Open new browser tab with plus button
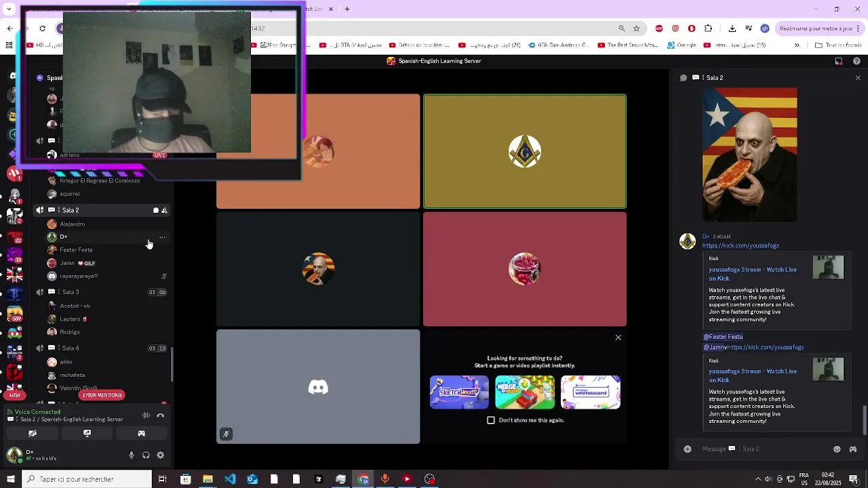This screenshot has height=488, width=868. click(347, 9)
